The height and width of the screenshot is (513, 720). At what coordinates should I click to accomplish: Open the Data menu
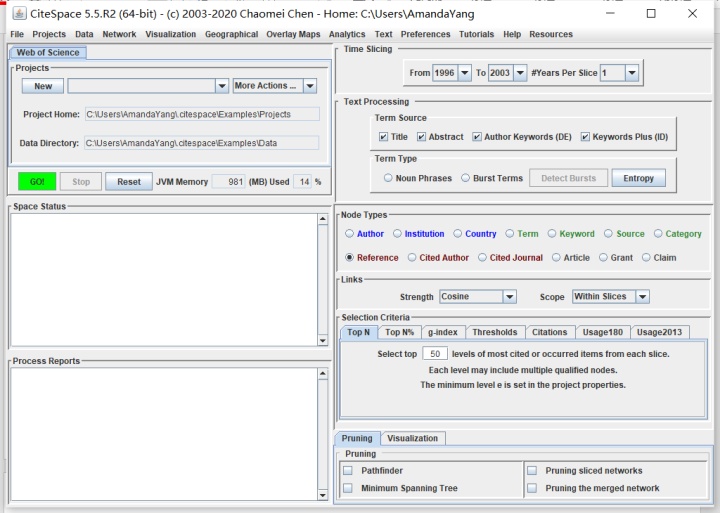[84, 34]
